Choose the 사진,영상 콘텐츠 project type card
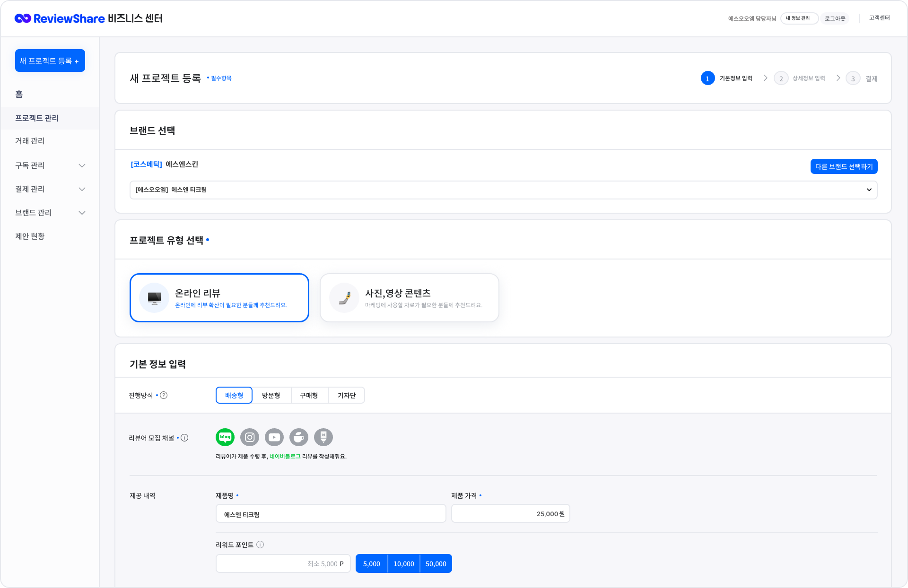This screenshot has width=908, height=588. click(x=410, y=298)
